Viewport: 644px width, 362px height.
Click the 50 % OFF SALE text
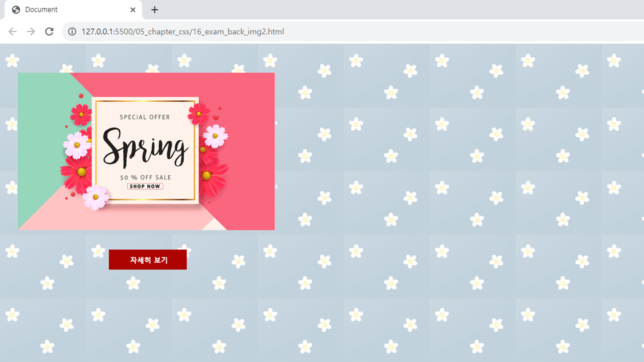(146, 177)
